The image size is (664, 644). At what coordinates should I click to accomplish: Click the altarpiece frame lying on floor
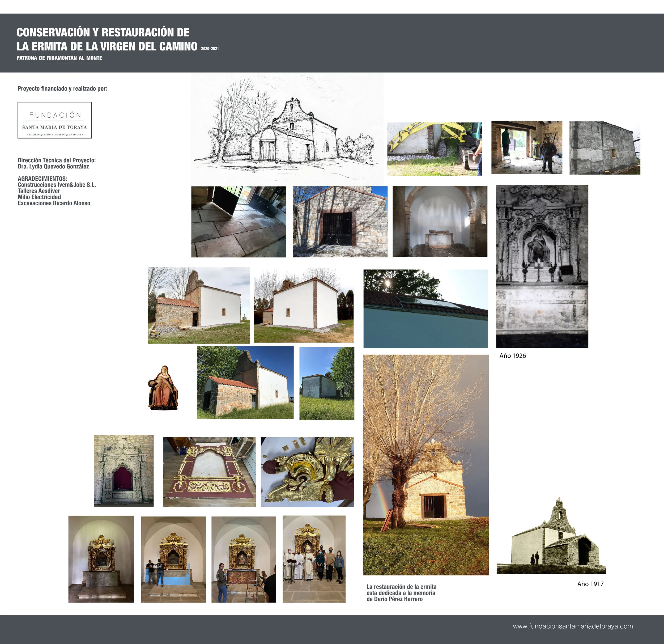[209, 472]
